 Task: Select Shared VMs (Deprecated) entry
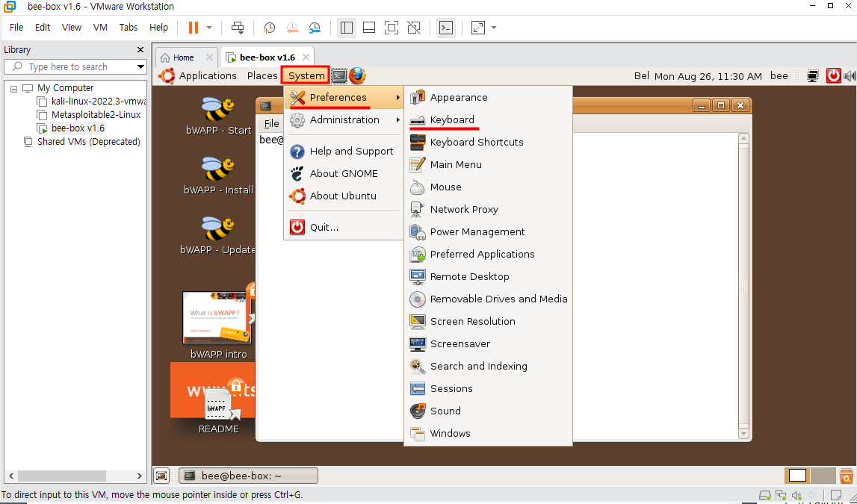81,142
